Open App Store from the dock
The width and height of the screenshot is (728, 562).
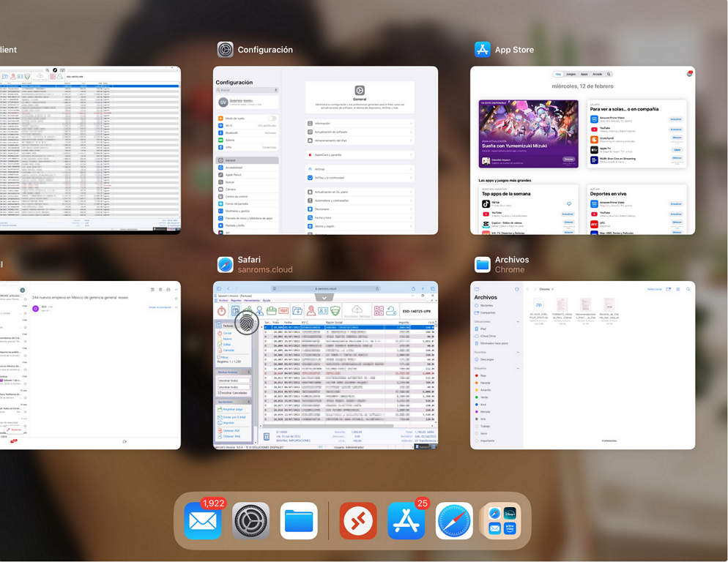pos(406,520)
